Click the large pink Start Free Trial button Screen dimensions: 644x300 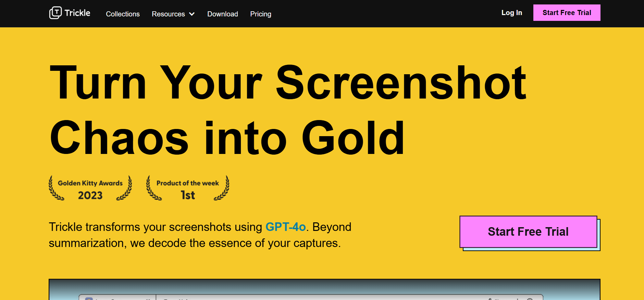(528, 232)
